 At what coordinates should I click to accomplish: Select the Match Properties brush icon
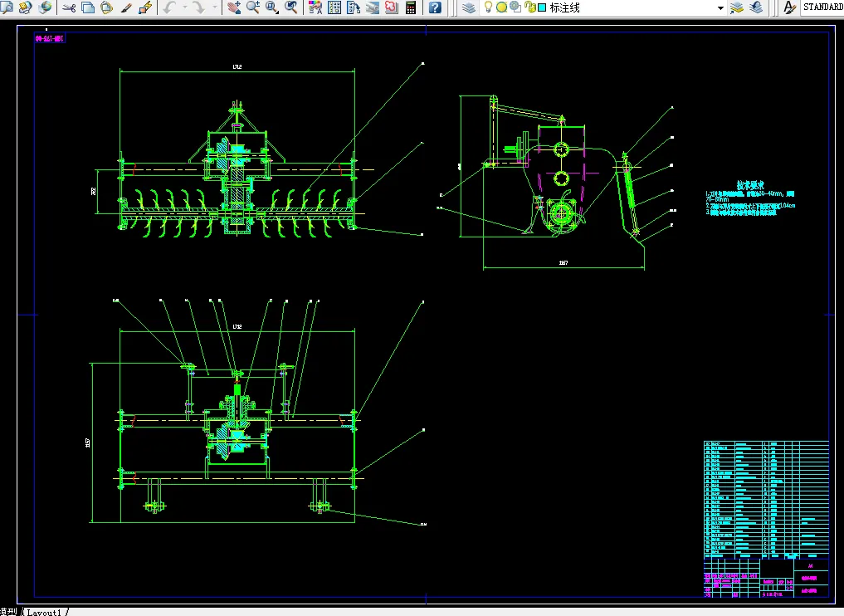point(126,7)
